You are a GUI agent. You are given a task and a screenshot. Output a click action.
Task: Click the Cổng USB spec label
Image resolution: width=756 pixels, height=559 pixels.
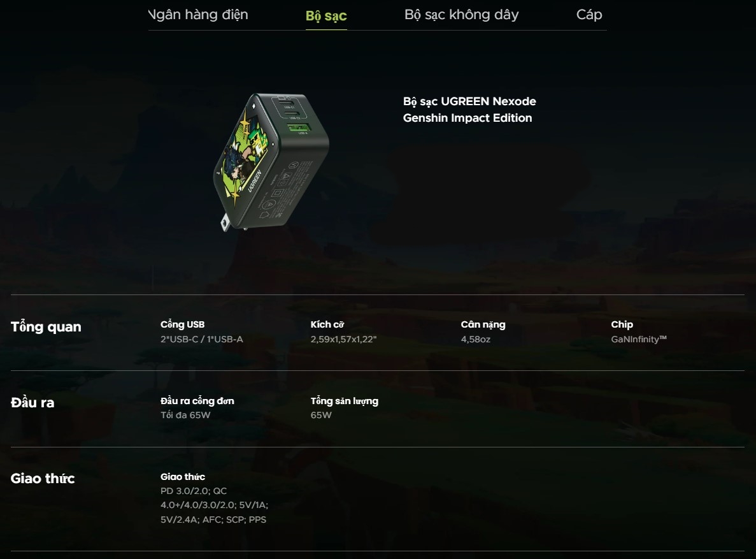point(182,324)
